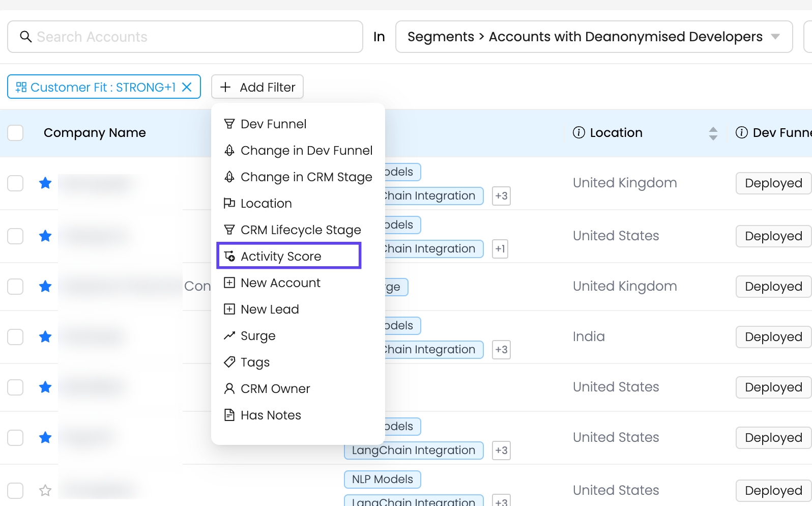
Task: Click the search magnifier icon
Action: pyautogui.click(x=25, y=37)
